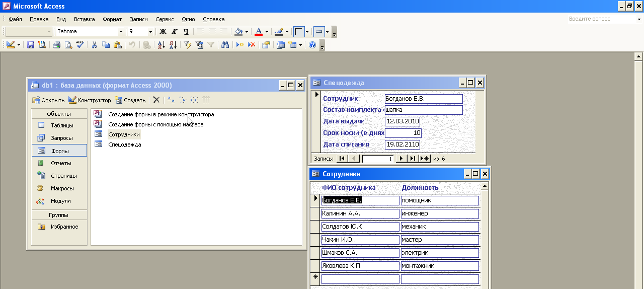This screenshot has height=289, width=644.
Task: Toggle Bold (Ж) formatting
Action: (x=163, y=31)
